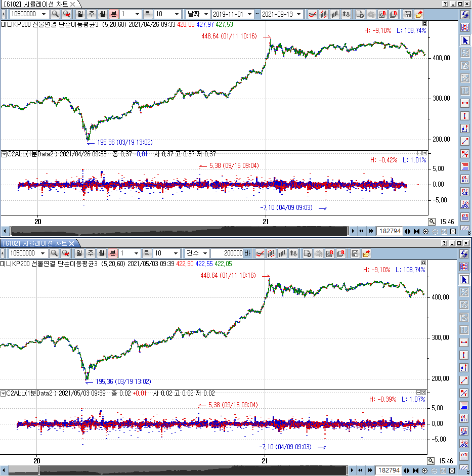Screen dimensions: 472x476
Task: Click the zoom-in plus icon under top chart
Action: (x=425, y=231)
